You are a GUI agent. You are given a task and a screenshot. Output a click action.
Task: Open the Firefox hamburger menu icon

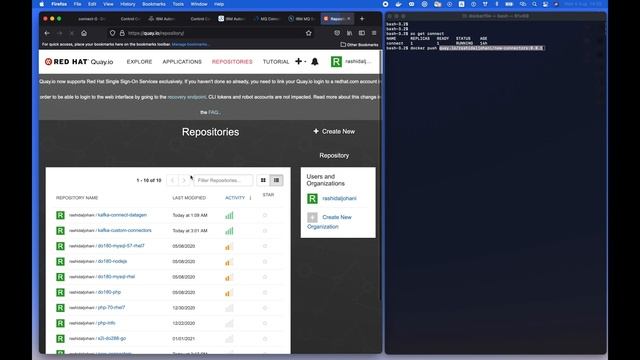tap(374, 33)
